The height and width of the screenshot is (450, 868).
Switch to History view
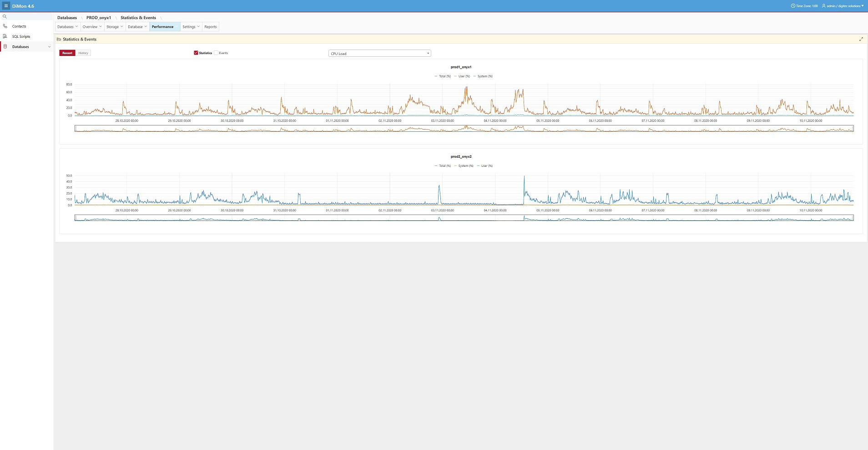[x=83, y=53]
